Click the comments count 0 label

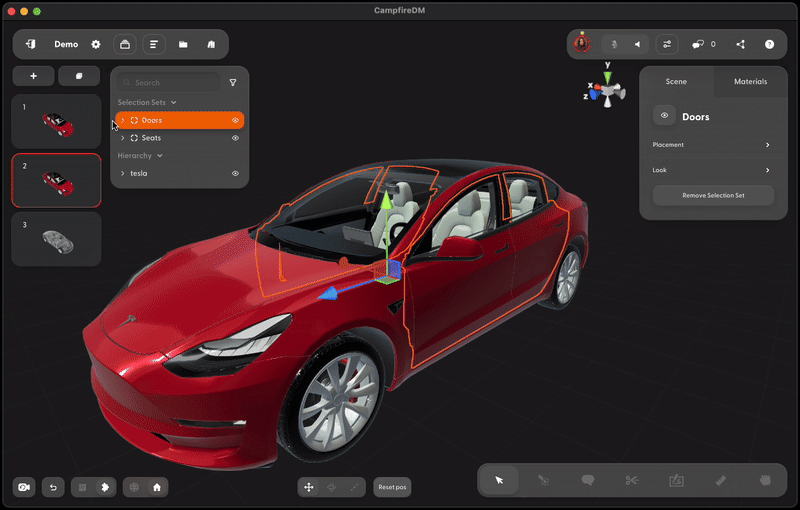tap(713, 44)
